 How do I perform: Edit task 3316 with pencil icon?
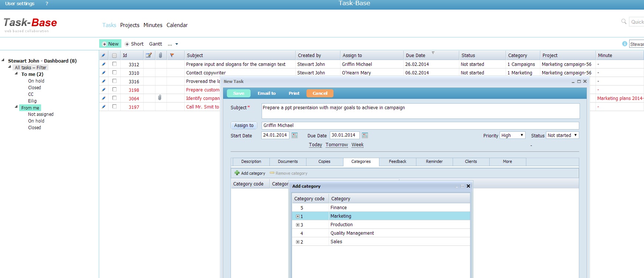click(x=104, y=81)
